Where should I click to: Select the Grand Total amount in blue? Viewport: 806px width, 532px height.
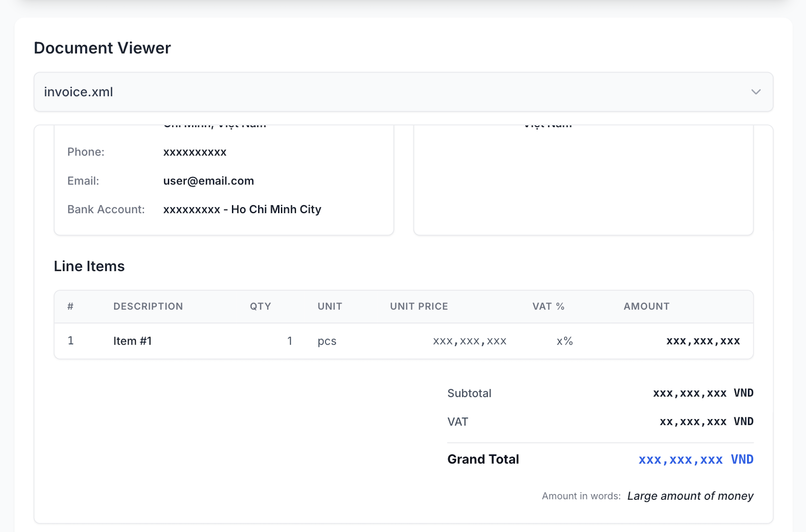click(x=680, y=459)
